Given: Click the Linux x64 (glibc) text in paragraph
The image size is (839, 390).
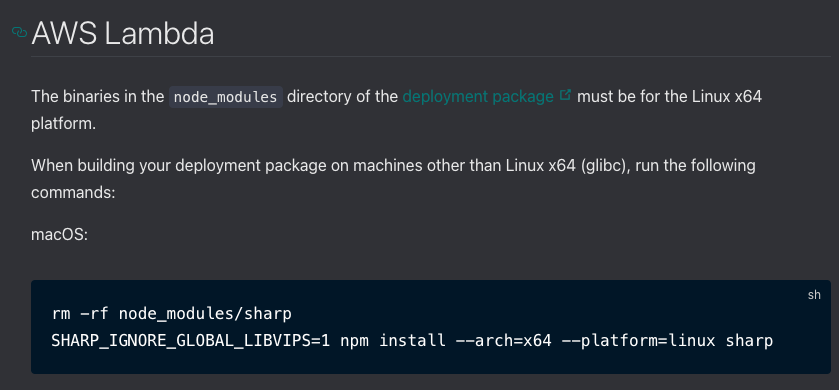Looking at the screenshot, I should [x=562, y=166].
